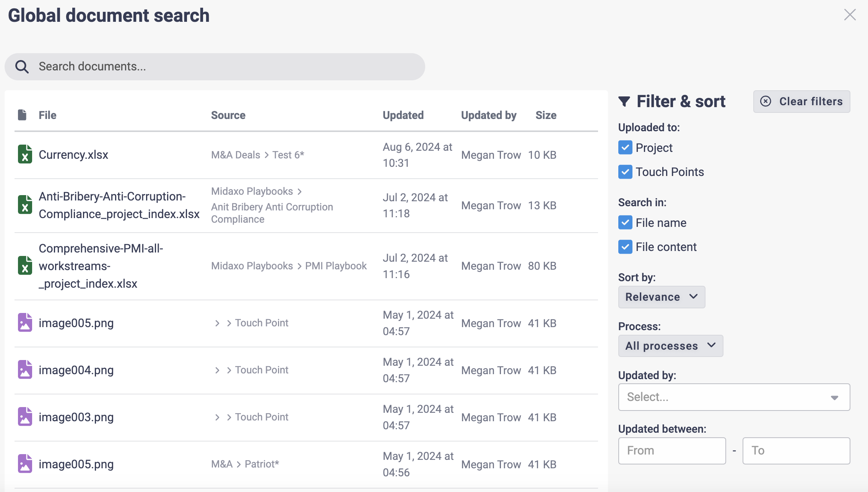Image resolution: width=868 pixels, height=492 pixels.
Task: Toggle the File content checkbox
Action: (625, 247)
